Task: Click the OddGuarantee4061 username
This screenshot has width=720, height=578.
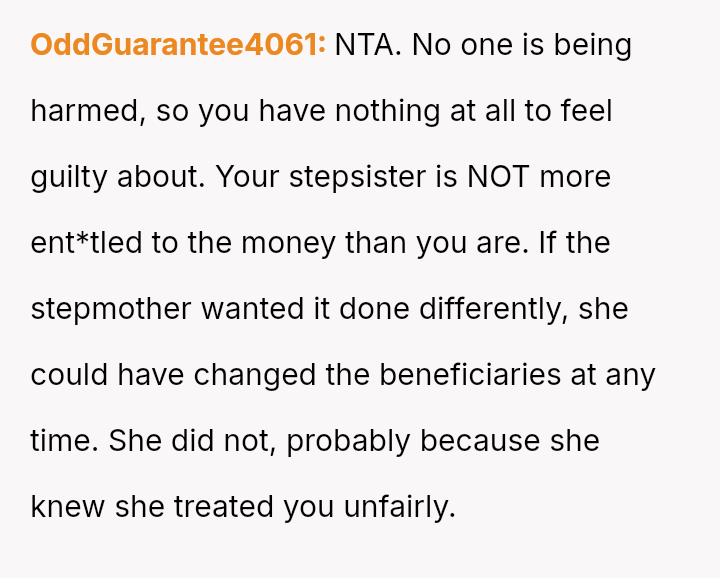Action: [x=178, y=45]
